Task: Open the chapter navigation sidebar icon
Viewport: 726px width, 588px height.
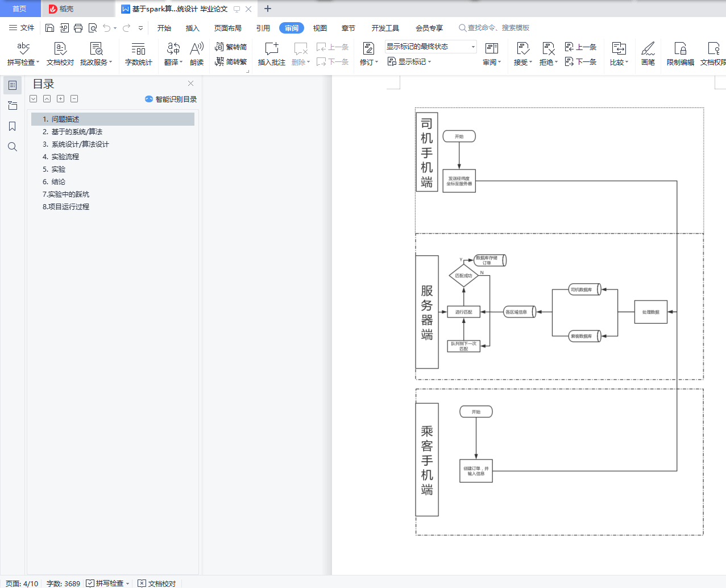Action: pos(13,106)
